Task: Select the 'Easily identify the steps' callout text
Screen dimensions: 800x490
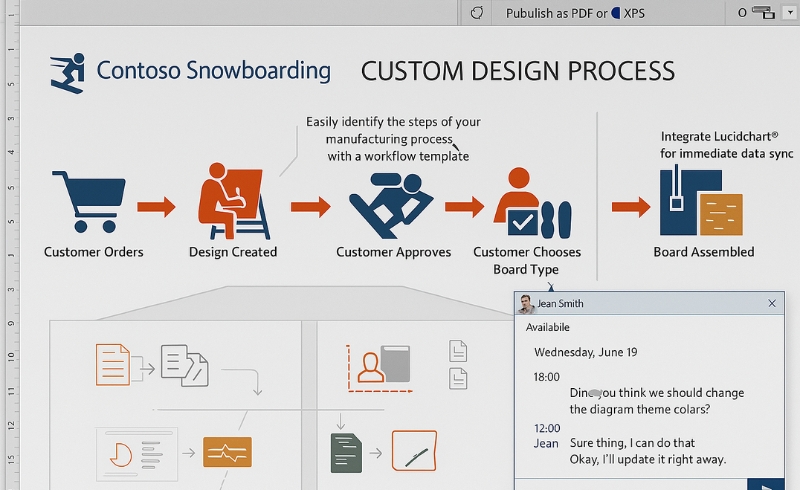Action: pos(393,139)
